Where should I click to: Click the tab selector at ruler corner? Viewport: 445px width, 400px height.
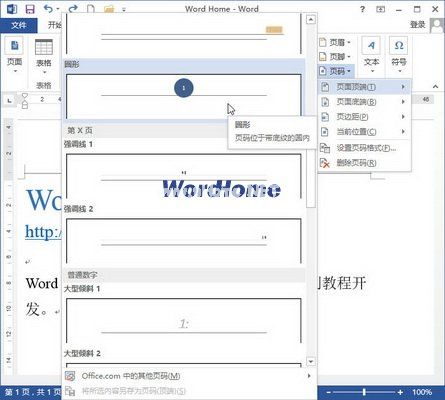pyautogui.click(x=9, y=100)
